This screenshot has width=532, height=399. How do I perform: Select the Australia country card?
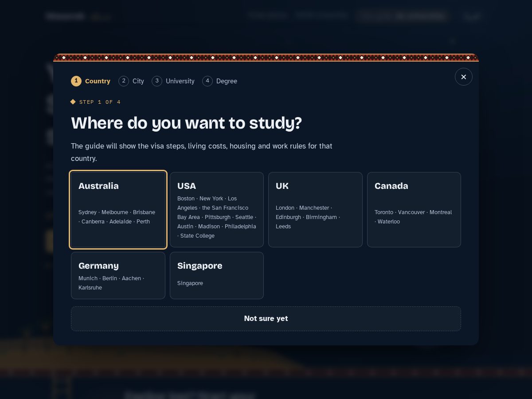[118, 210]
